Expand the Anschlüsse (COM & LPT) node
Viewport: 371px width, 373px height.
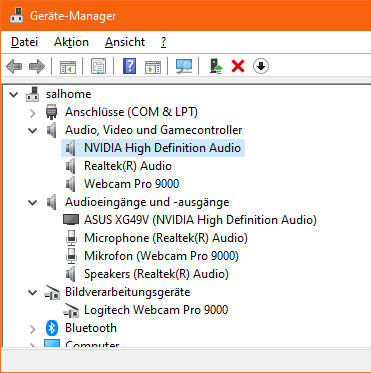pyautogui.click(x=32, y=113)
